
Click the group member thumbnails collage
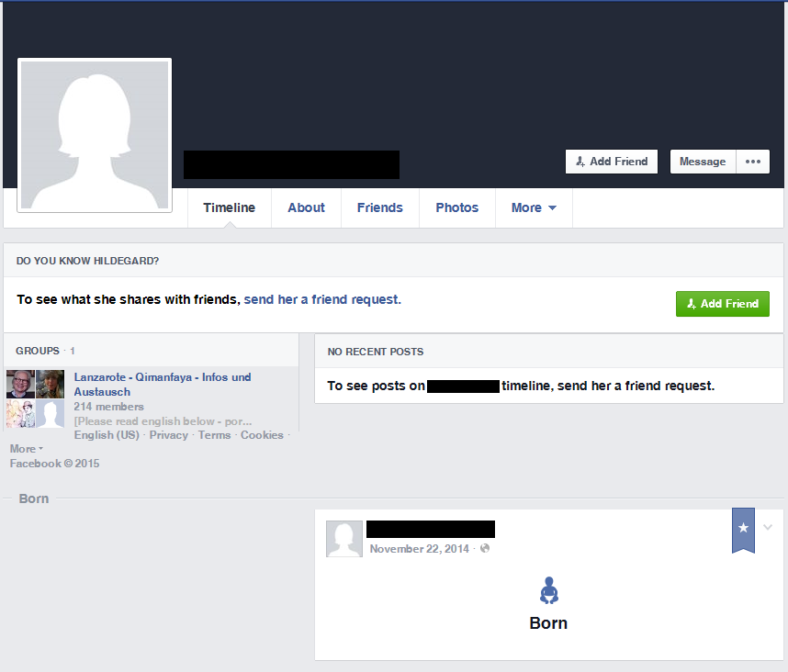point(35,398)
